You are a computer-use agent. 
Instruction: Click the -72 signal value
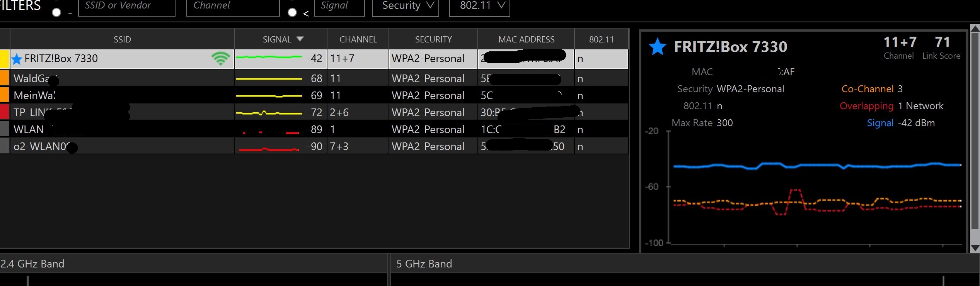[315, 112]
